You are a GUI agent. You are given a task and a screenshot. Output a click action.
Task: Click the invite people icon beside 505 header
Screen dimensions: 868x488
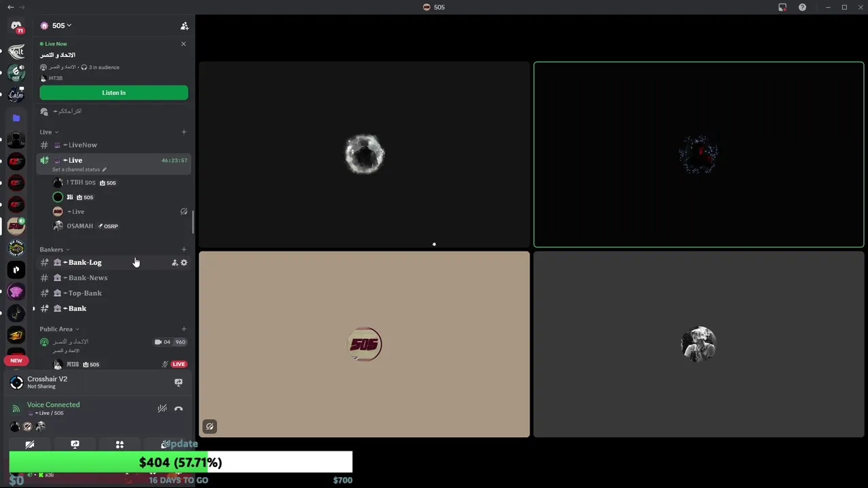(184, 26)
